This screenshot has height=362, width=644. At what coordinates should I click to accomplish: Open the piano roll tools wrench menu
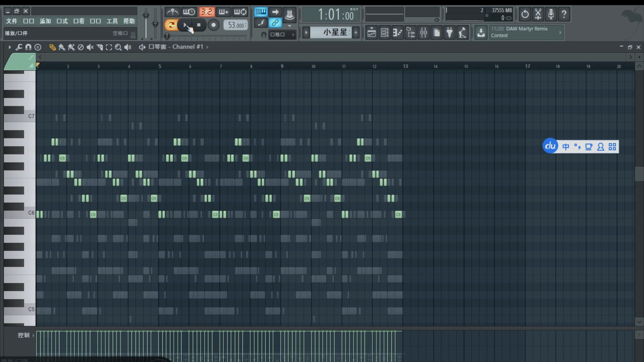(19, 47)
